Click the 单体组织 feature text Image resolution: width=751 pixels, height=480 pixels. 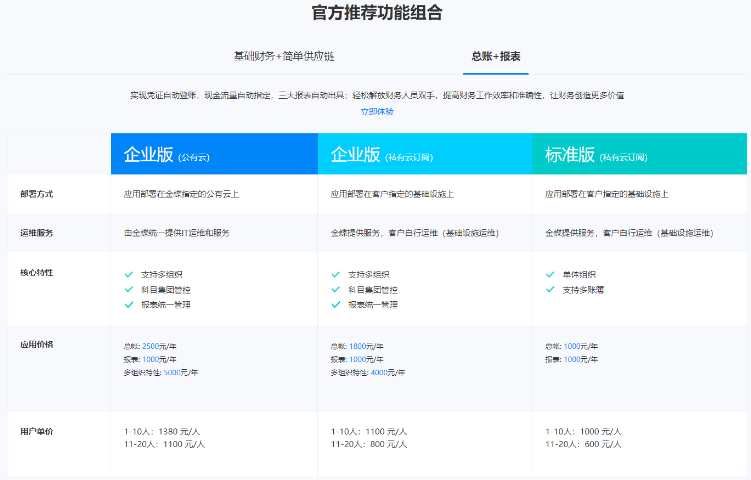tap(579, 274)
